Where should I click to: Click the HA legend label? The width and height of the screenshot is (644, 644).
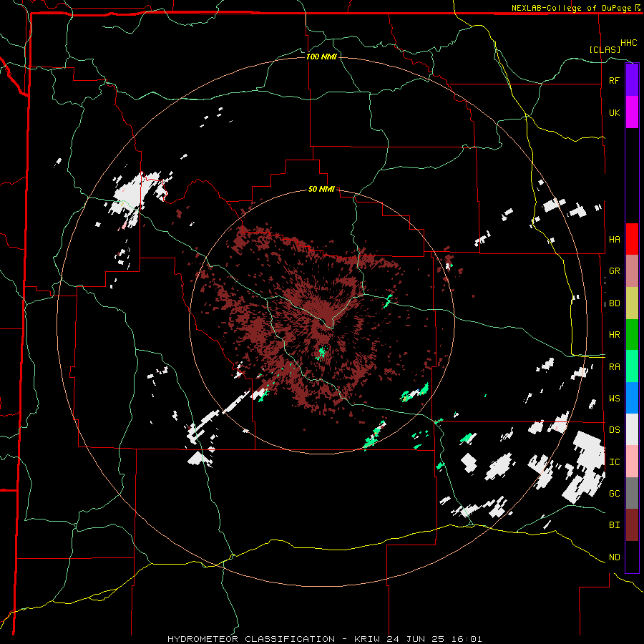click(x=614, y=239)
